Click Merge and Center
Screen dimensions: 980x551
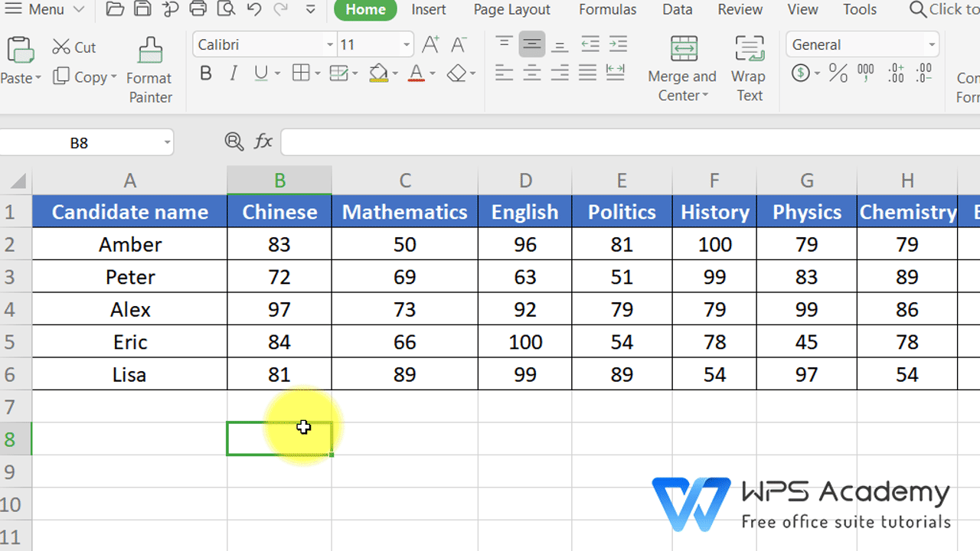click(x=682, y=69)
